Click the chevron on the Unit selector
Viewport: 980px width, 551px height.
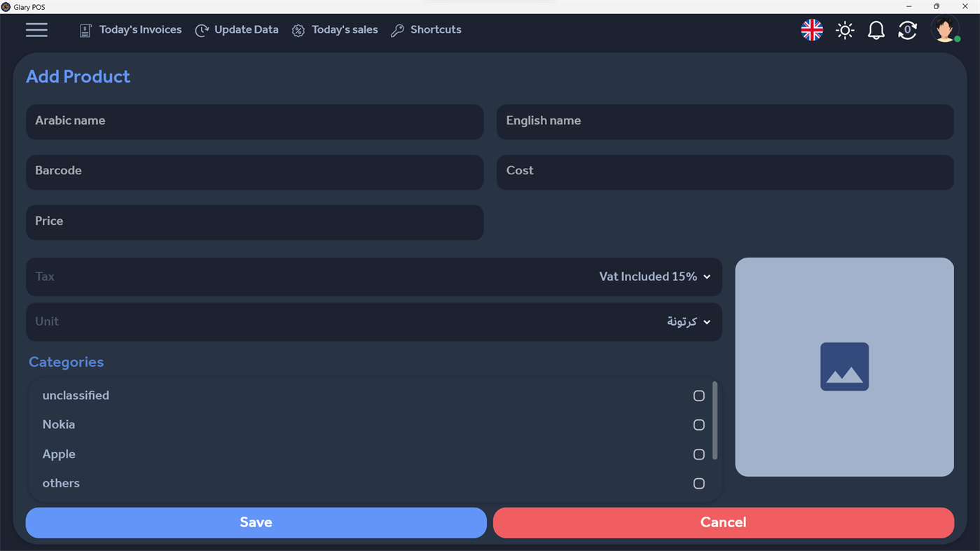707,322
